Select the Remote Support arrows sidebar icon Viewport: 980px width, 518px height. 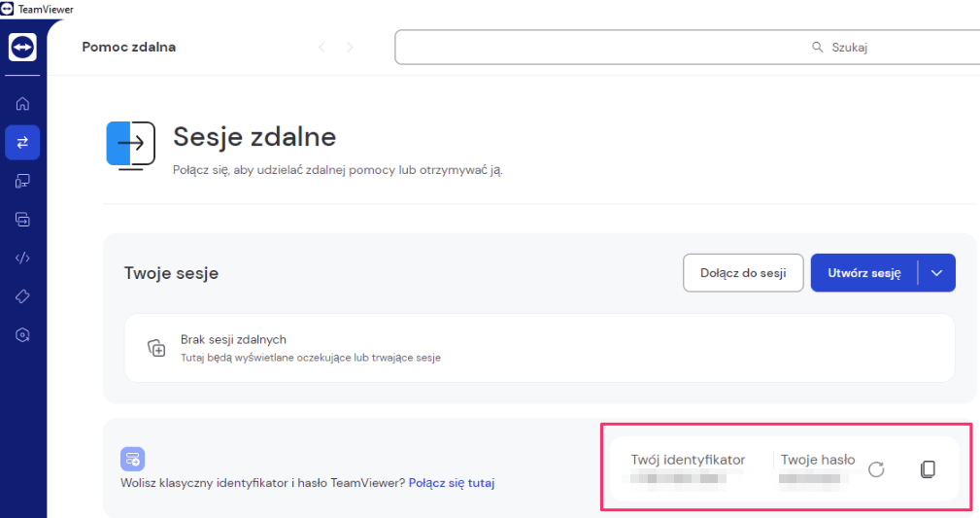click(x=22, y=143)
